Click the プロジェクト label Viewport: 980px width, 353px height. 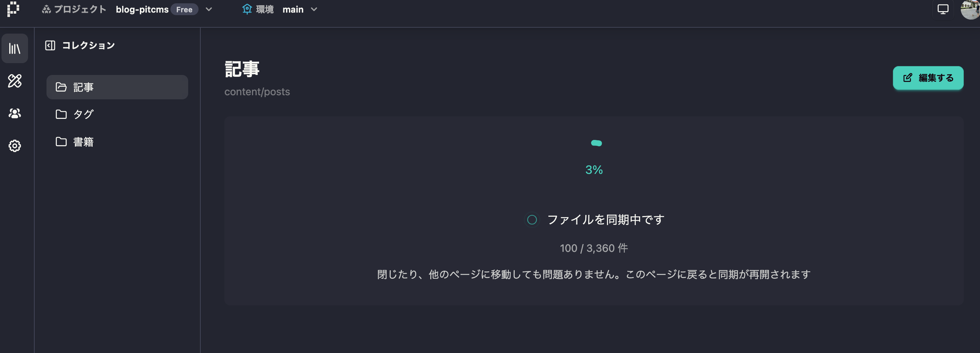(79, 10)
